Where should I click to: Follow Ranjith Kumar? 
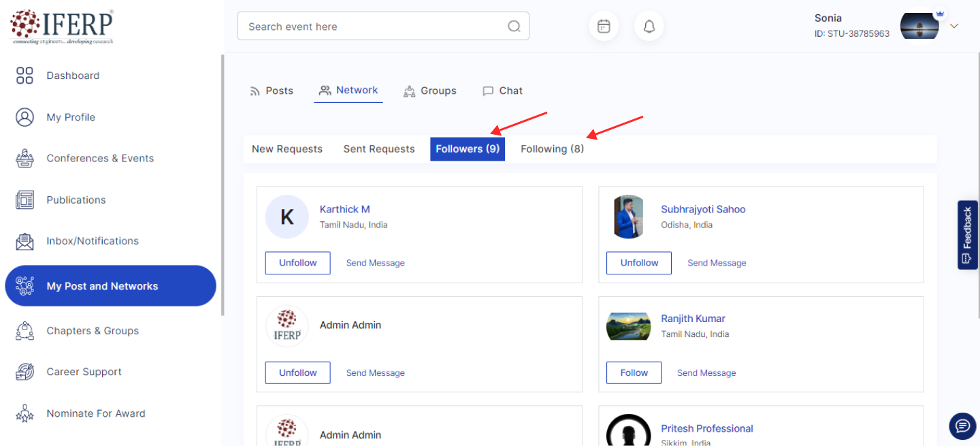point(634,372)
